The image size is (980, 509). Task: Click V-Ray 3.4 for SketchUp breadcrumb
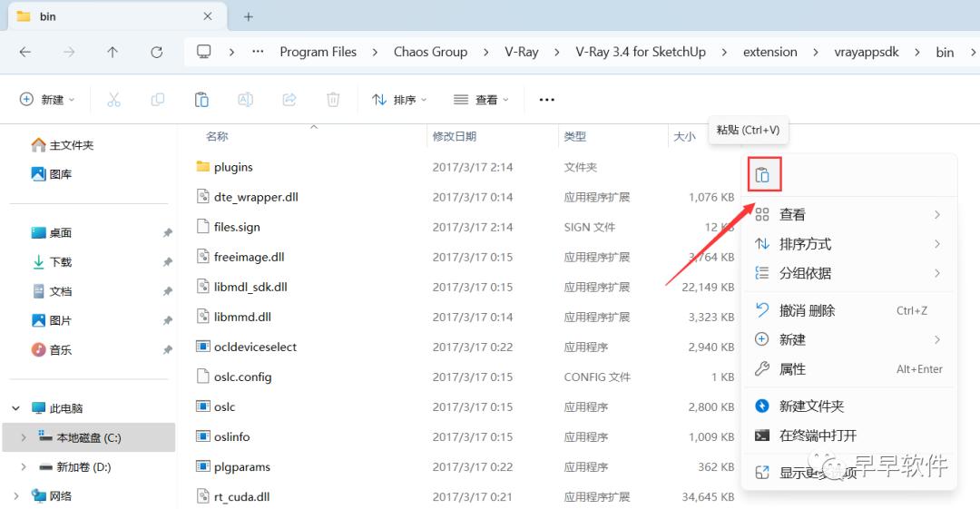641,52
